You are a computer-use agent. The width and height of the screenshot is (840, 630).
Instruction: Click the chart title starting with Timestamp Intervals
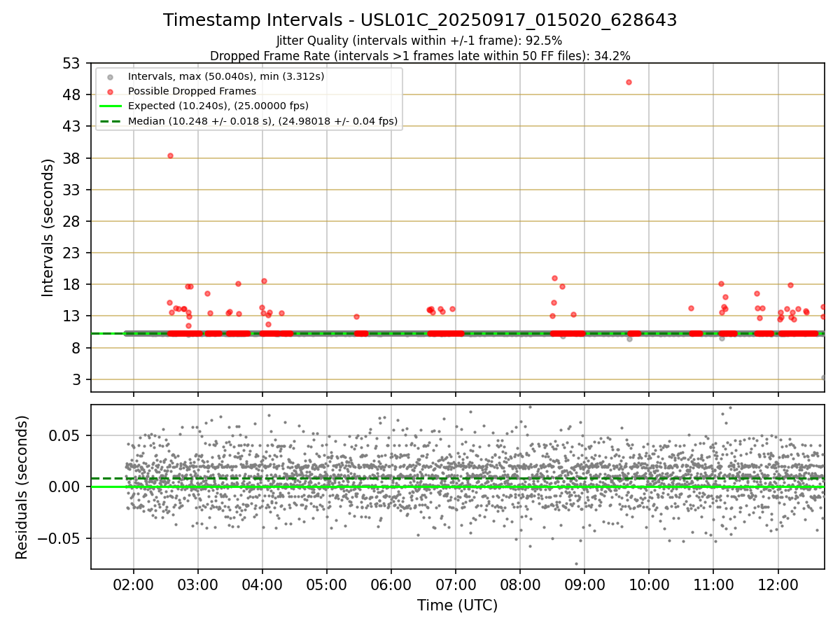420,20
